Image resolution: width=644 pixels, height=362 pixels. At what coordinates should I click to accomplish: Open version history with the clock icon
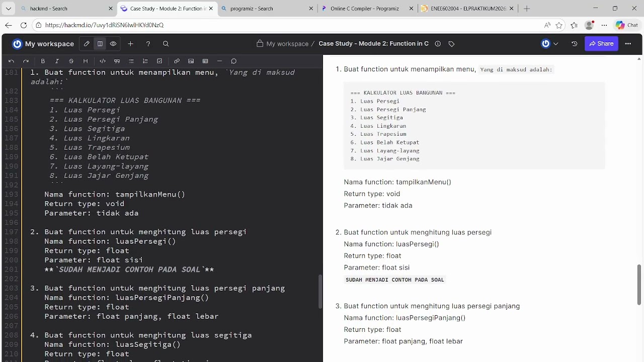coord(574,44)
